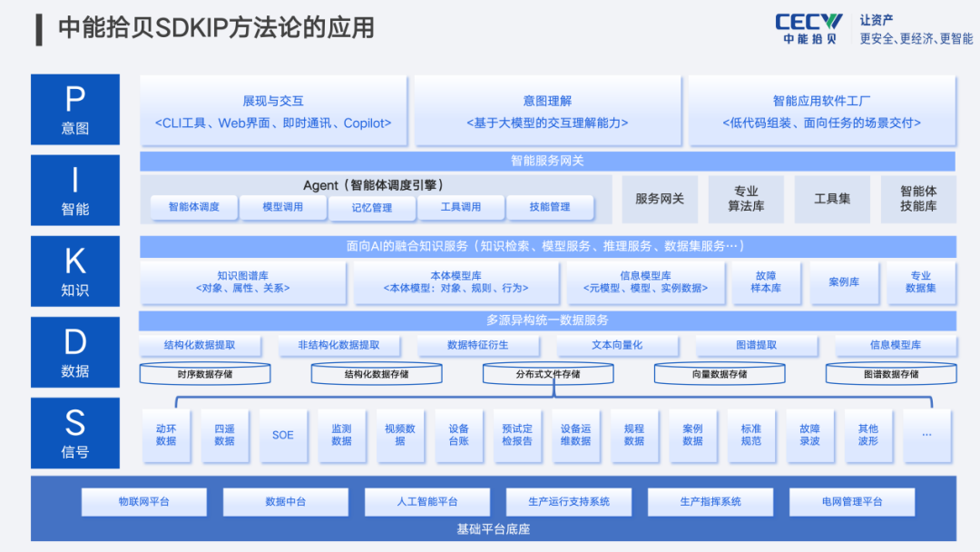
Task: Select the D 数据 layer block
Action: coord(75,352)
